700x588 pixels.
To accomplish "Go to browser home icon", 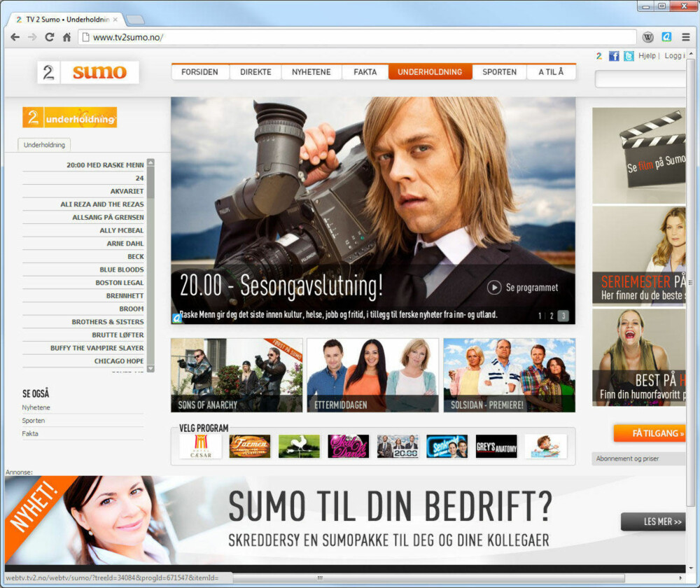I will point(67,38).
